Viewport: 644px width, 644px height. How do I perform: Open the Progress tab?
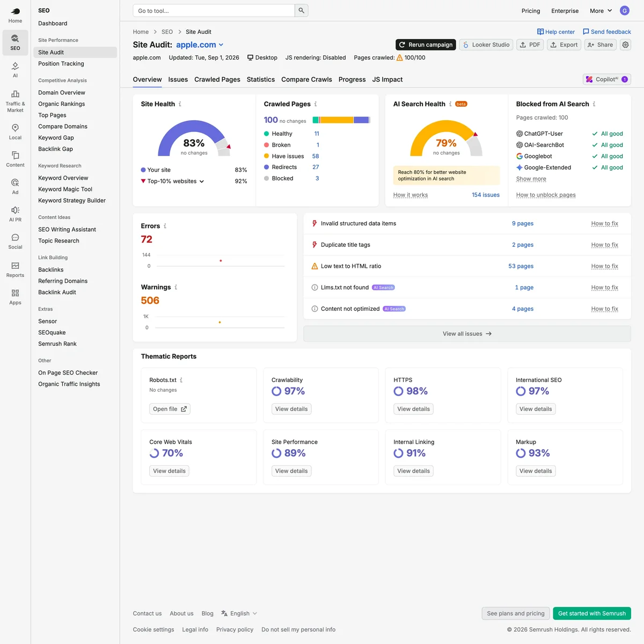(352, 79)
